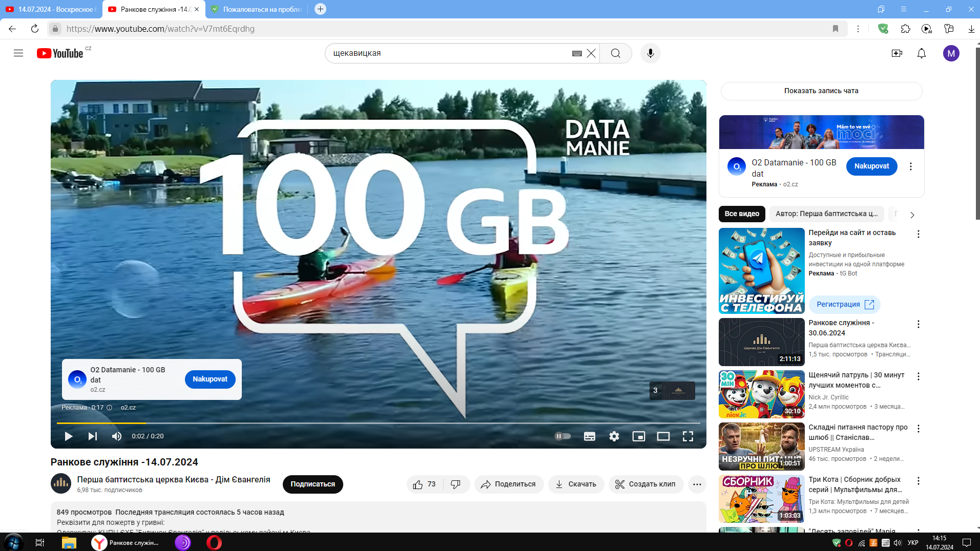The width and height of the screenshot is (980, 551).
Task: Switch to the Пожаловаться на проблему browser tab
Action: 256,9
